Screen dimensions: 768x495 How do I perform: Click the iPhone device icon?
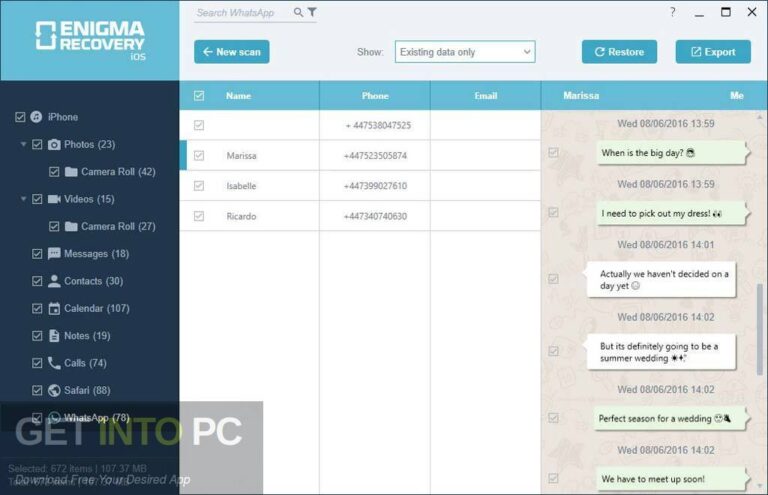click(x=36, y=117)
